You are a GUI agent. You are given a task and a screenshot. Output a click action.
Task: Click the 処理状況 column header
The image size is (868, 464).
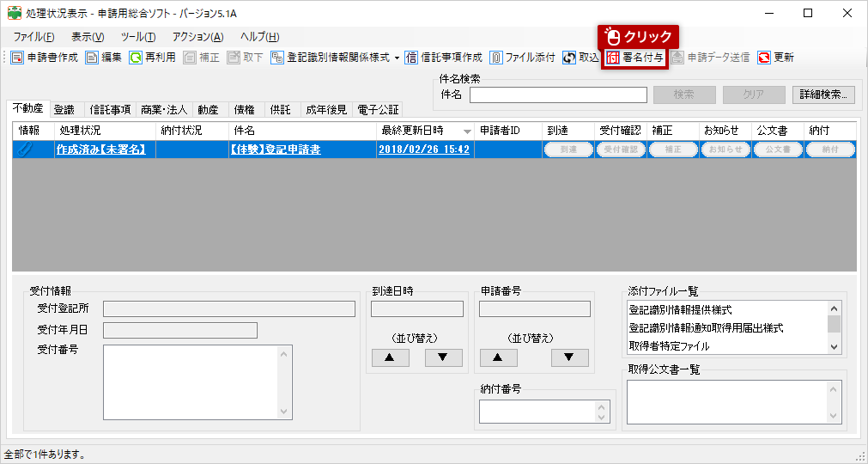tap(106, 131)
